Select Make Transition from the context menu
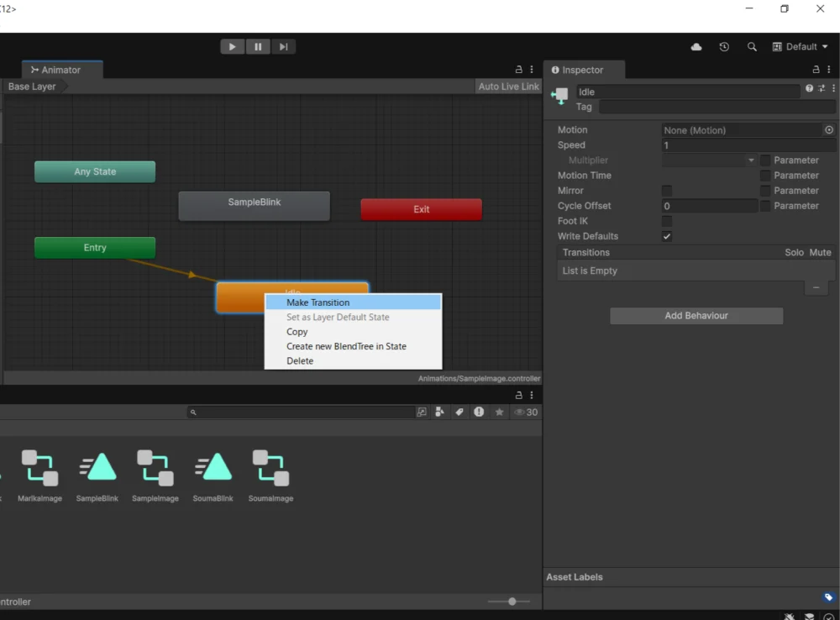The image size is (840, 620). [318, 302]
